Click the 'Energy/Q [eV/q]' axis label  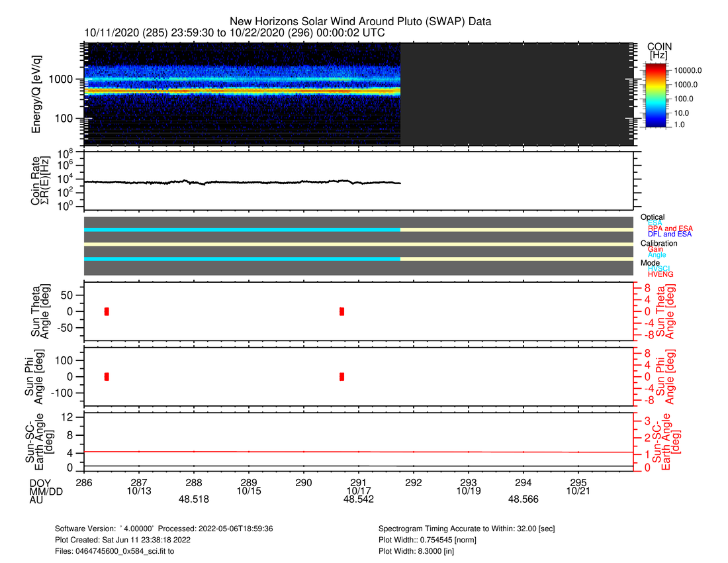(x=38, y=94)
